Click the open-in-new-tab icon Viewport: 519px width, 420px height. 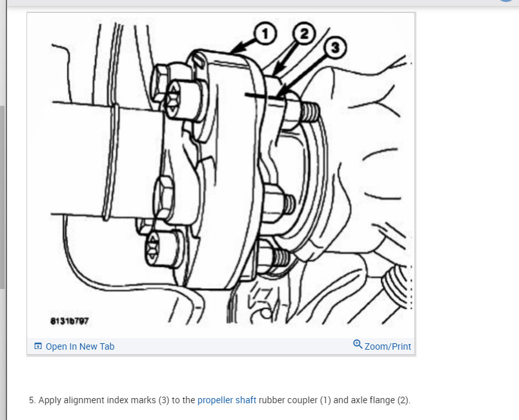click(x=38, y=346)
